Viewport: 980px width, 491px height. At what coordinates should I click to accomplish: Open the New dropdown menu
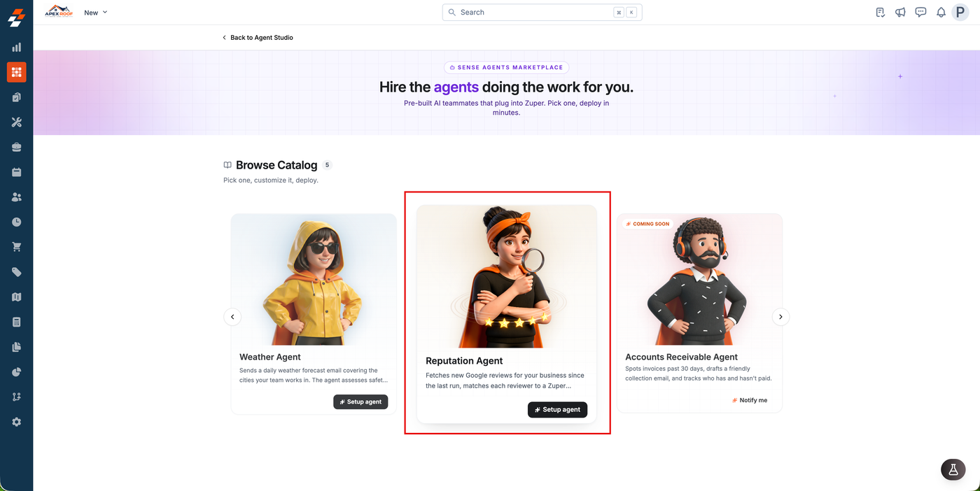click(x=96, y=13)
